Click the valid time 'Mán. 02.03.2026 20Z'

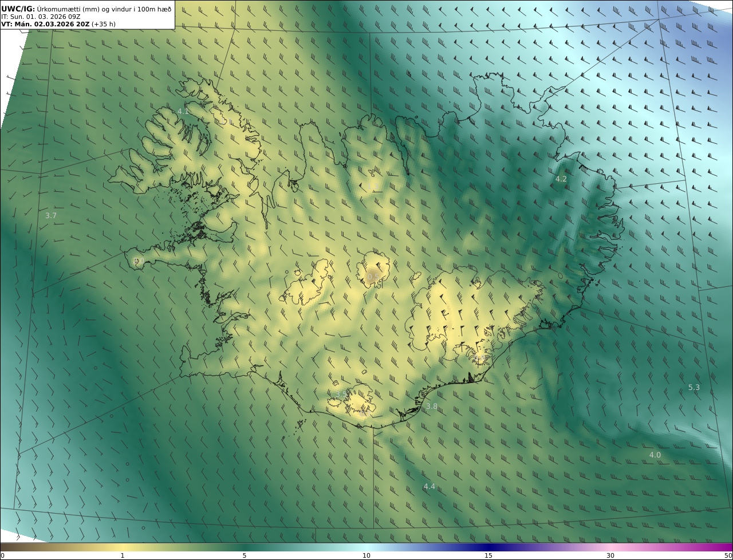(52, 25)
